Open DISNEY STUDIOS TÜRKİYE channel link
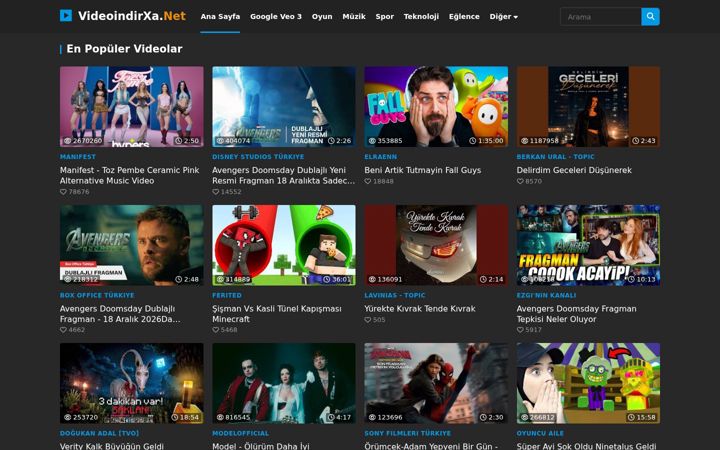The image size is (720, 450). [258, 157]
